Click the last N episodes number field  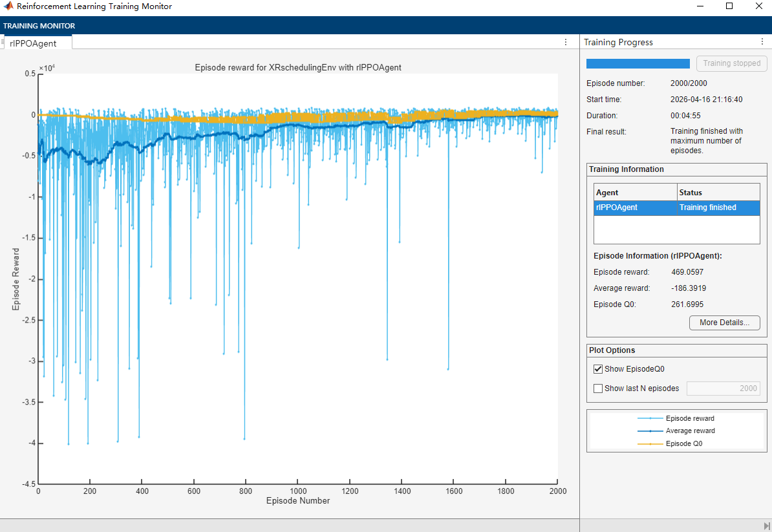point(723,388)
